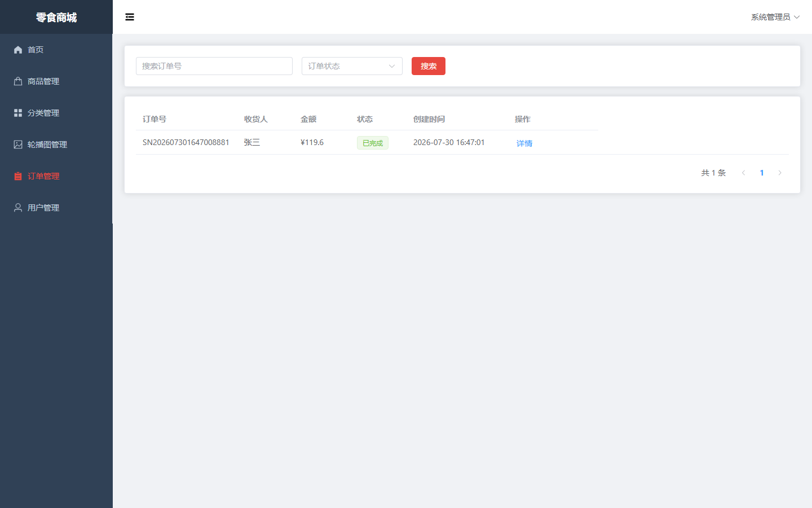The height and width of the screenshot is (508, 812).
Task: Click the person icon for 用户管理
Action: coord(18,208)
